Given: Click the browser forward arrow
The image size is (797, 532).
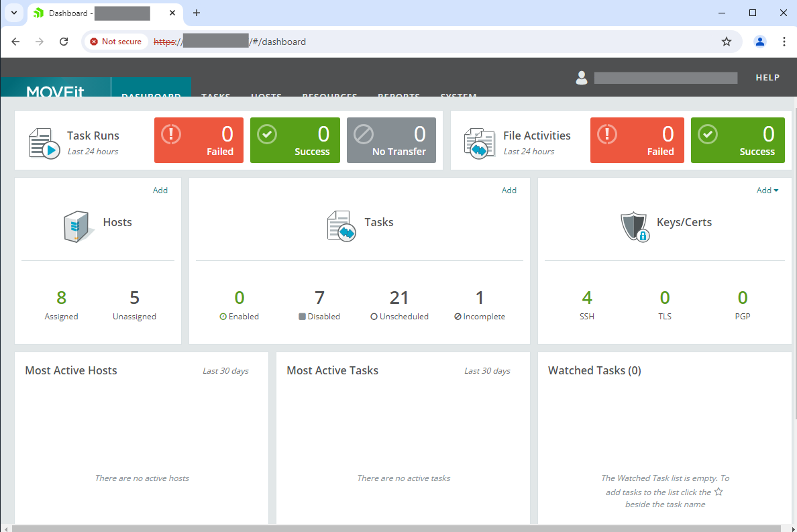Looking at the screenshot, I should (40, 42).
